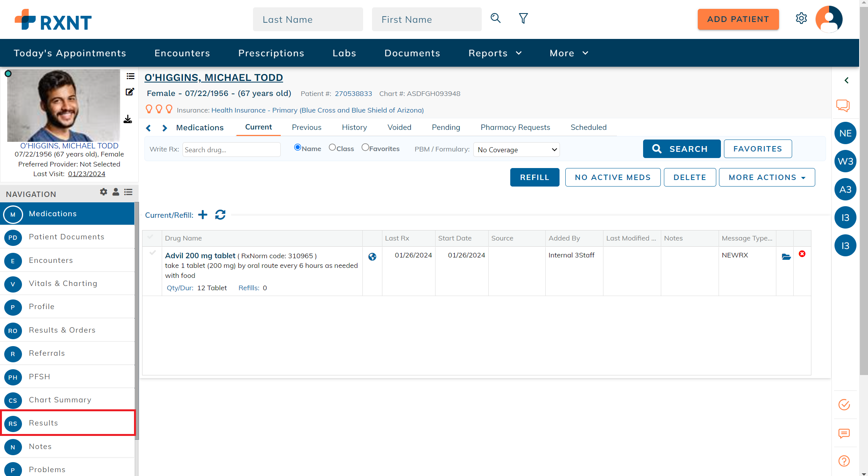Click the download patient chart icon

pos(128,119)
